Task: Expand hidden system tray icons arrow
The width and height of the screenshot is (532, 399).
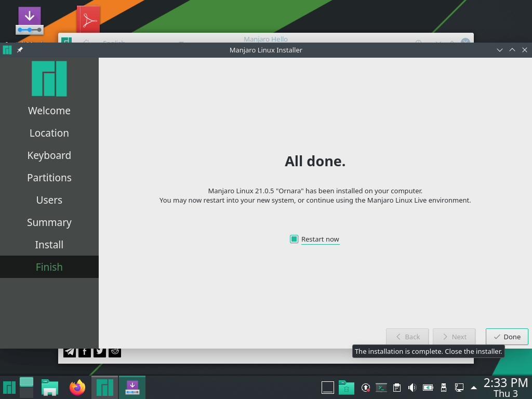Action: point(474,388)
